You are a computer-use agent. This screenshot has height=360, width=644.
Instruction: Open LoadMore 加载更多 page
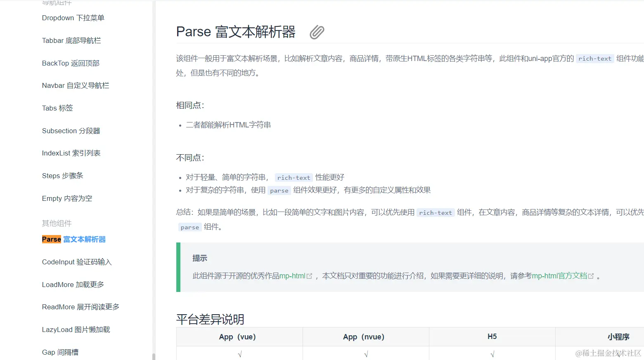coord(73,285)
